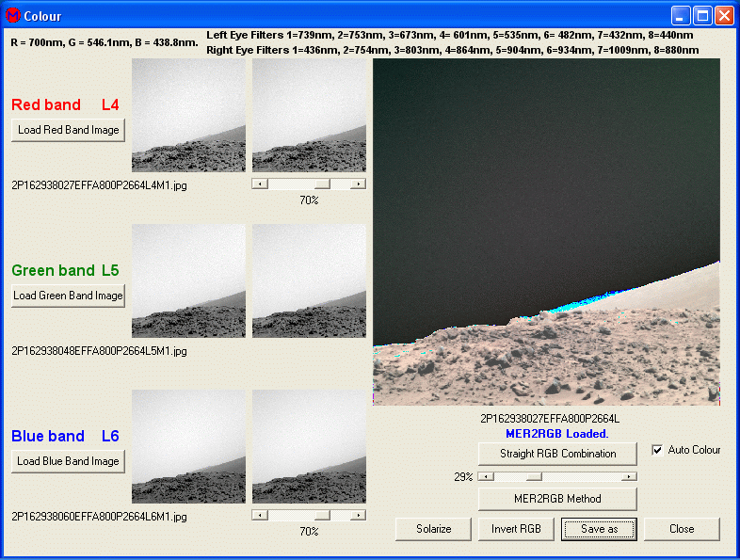Click the original red band L4 thumbnail
Screen dimensions: 740x560
point(189,115)
